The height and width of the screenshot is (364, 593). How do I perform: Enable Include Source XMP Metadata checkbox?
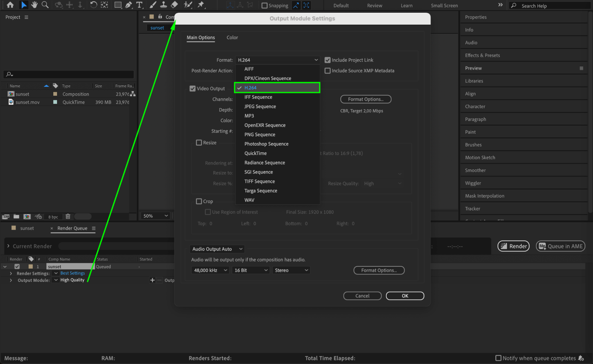click(x=327, y=71)
